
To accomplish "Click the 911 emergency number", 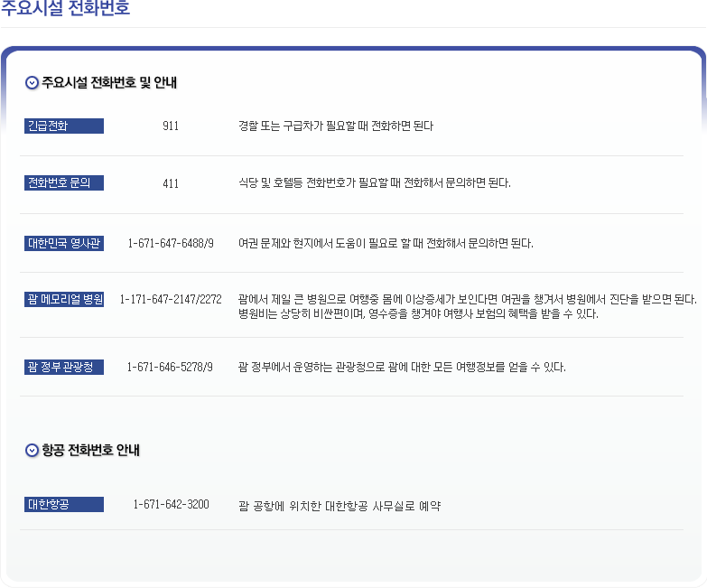I will click(x=171, y=126).
